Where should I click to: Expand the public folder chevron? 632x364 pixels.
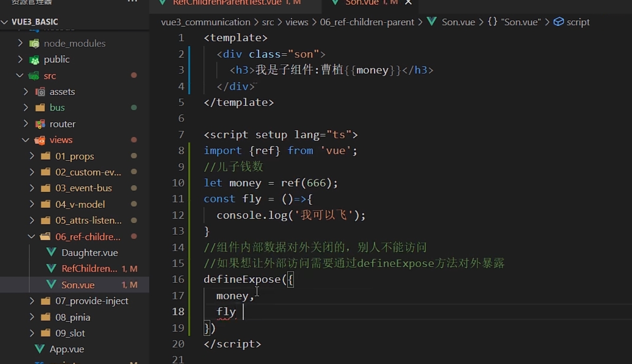point(20,59)
